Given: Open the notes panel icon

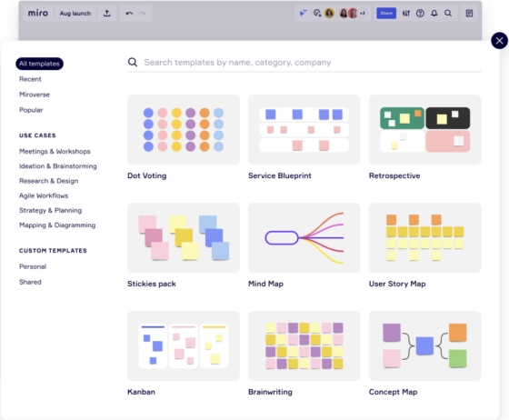Looking at the screenshot, I should click(469, 14).
